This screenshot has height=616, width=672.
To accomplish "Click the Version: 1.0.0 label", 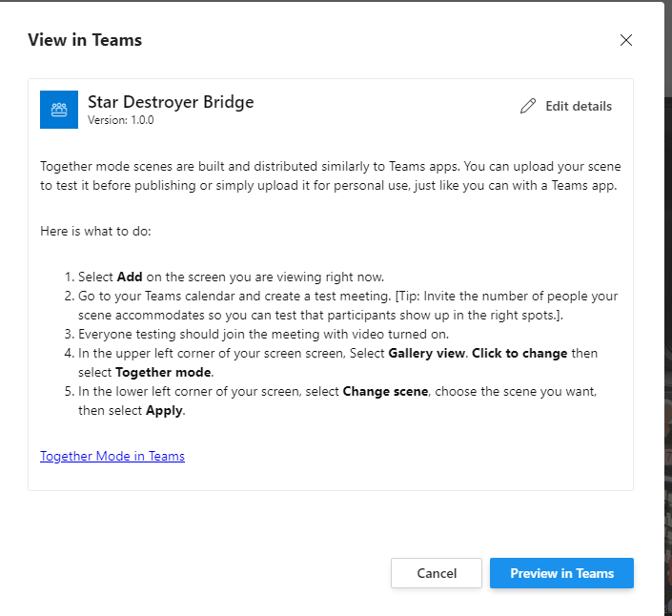I will [120, 121].
